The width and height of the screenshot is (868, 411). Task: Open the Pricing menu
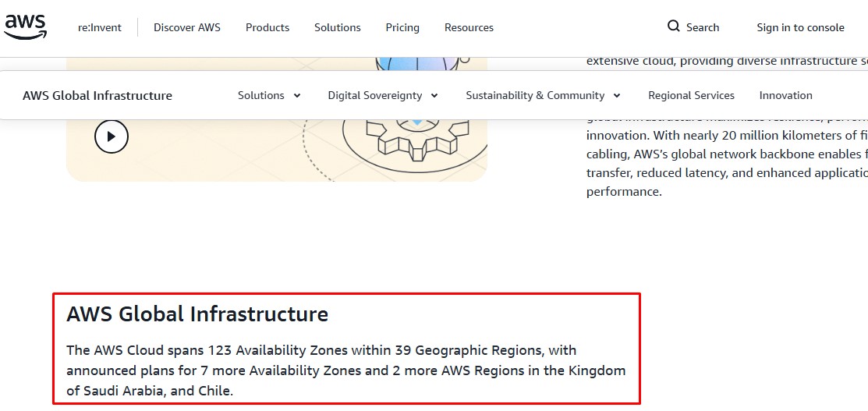(402, 28)
